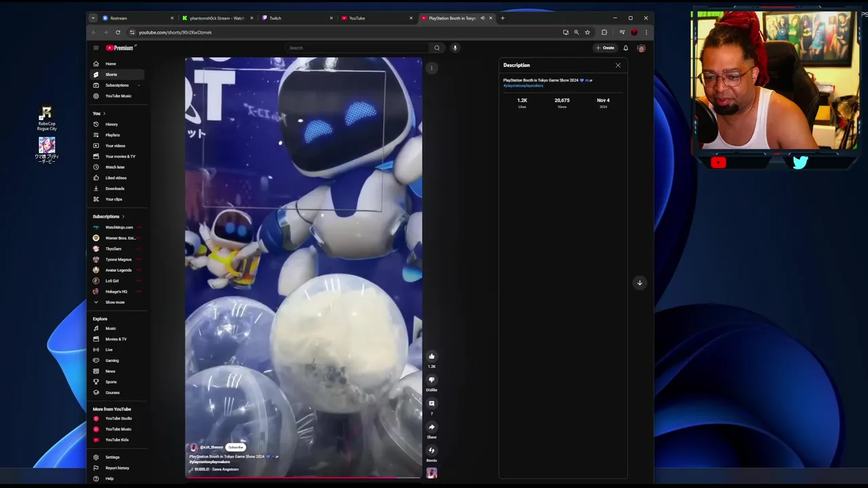
Task: Switch to phantomsh0ck Stream tab
Action: click(x=217, y=18)
